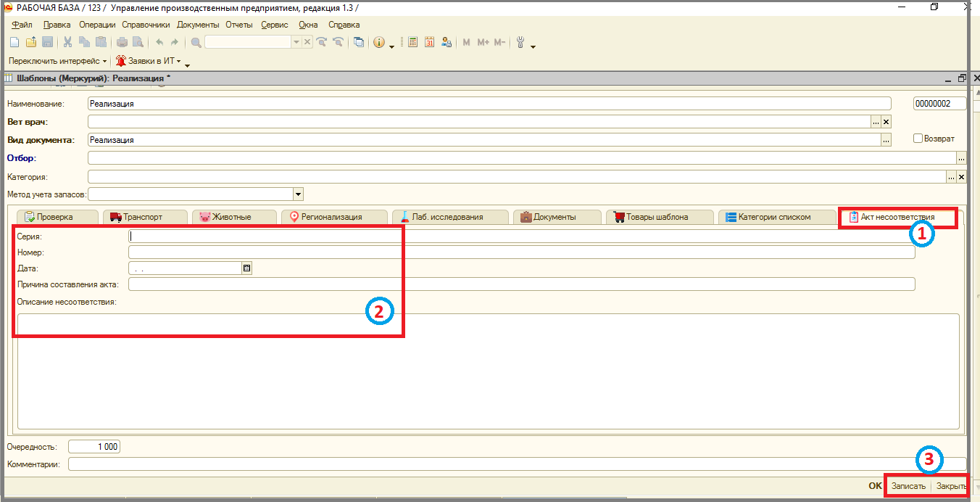Click the Open file folder icon
The height and width of the screenshot is (502, 980).
pyautogui.click(x=30, y=42)
